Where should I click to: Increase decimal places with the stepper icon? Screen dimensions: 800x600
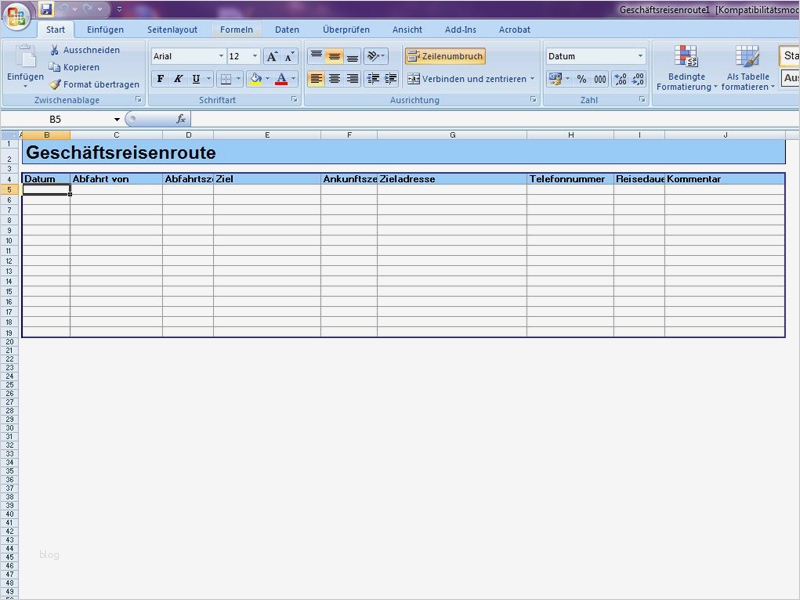tap(620, 77)
